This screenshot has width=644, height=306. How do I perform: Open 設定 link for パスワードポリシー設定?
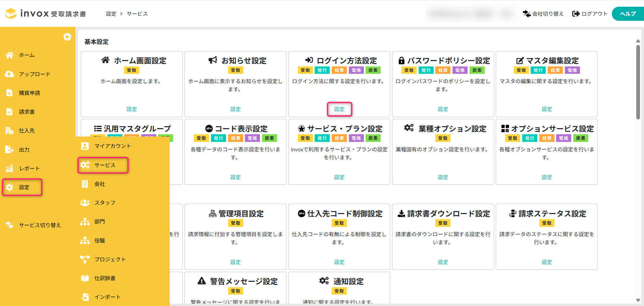[443, 109]
